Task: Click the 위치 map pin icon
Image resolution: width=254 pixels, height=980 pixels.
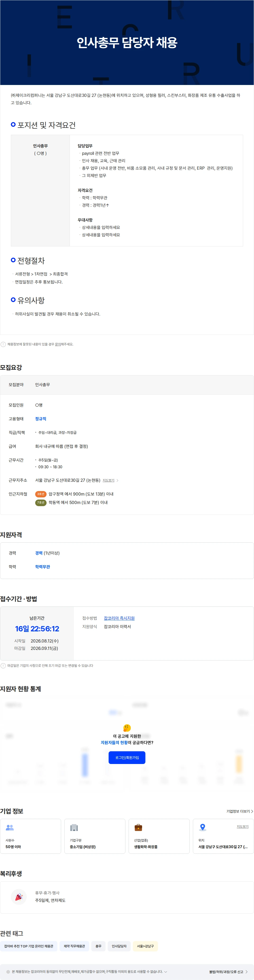Action: tap(203, 827)
